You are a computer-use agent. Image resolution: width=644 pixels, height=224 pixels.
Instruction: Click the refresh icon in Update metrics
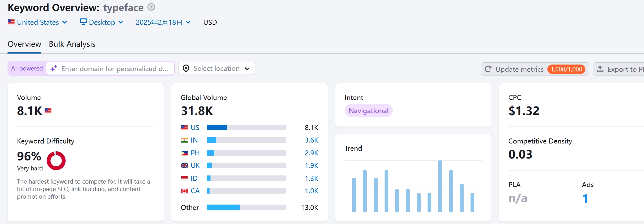coord(488,69)
